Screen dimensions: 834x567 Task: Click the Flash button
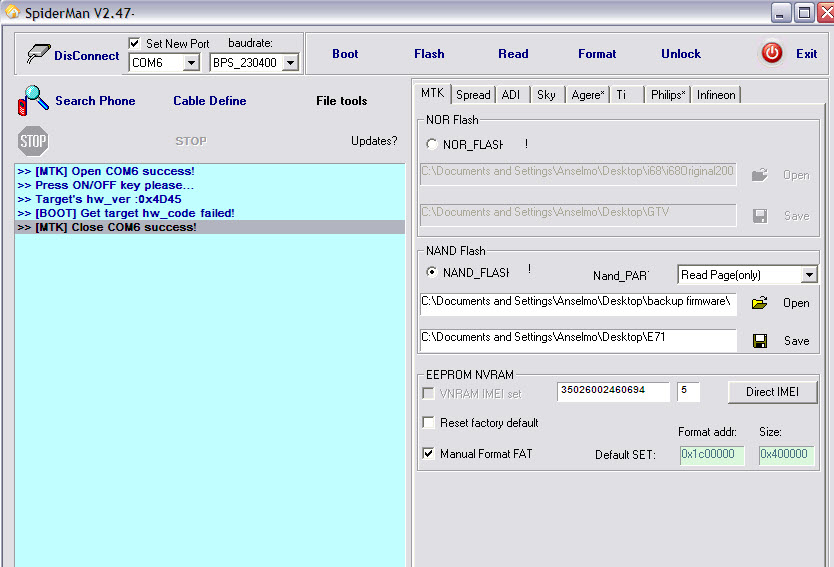(429, 54)
